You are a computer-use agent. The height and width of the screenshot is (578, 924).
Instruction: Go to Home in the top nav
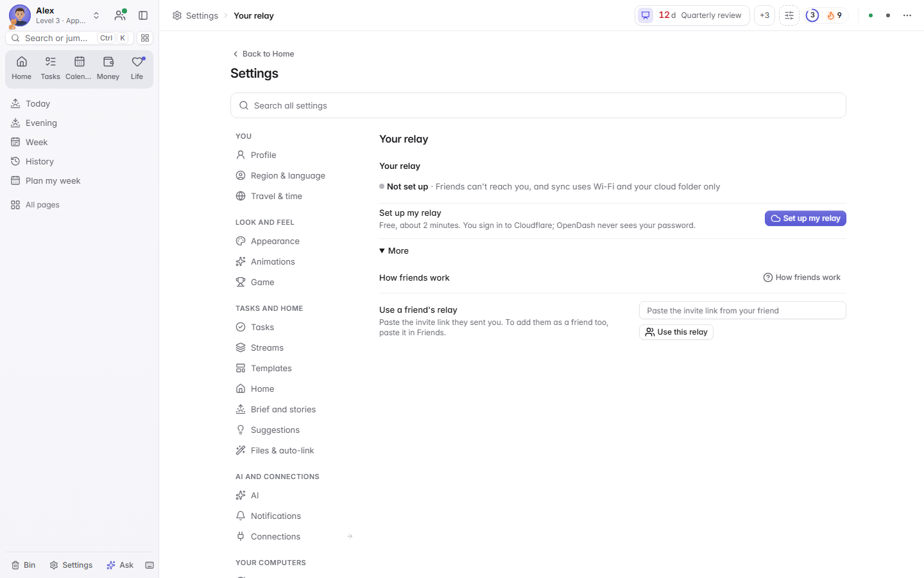click(21, 68)
